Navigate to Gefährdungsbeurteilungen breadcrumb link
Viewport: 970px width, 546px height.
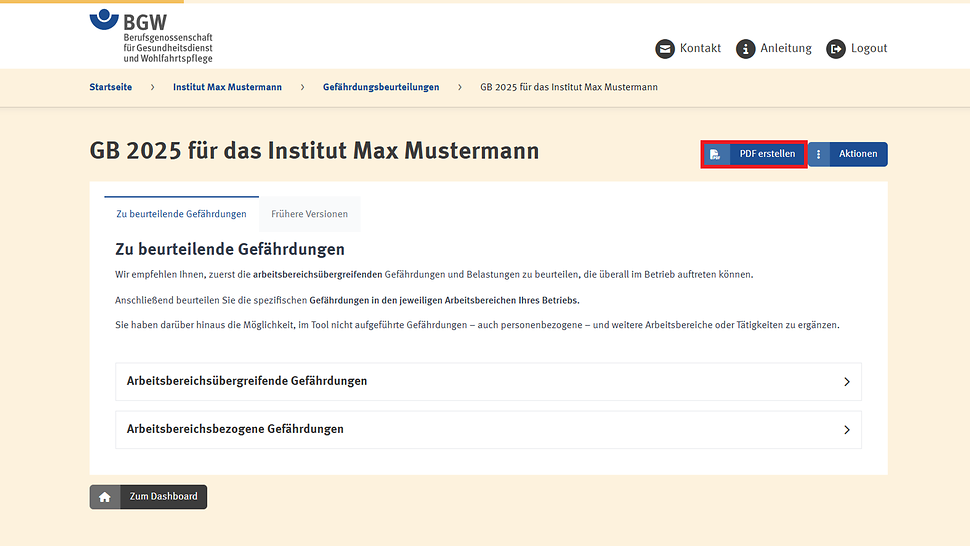pos(380,88)
